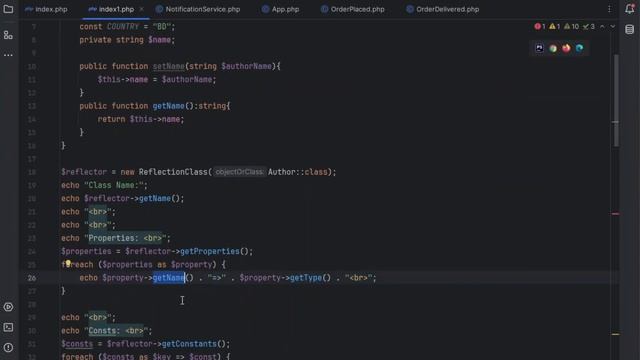The image size is (640, 360).
Task: Click the editor vertical scrollbar thumb
Action: 616,100
